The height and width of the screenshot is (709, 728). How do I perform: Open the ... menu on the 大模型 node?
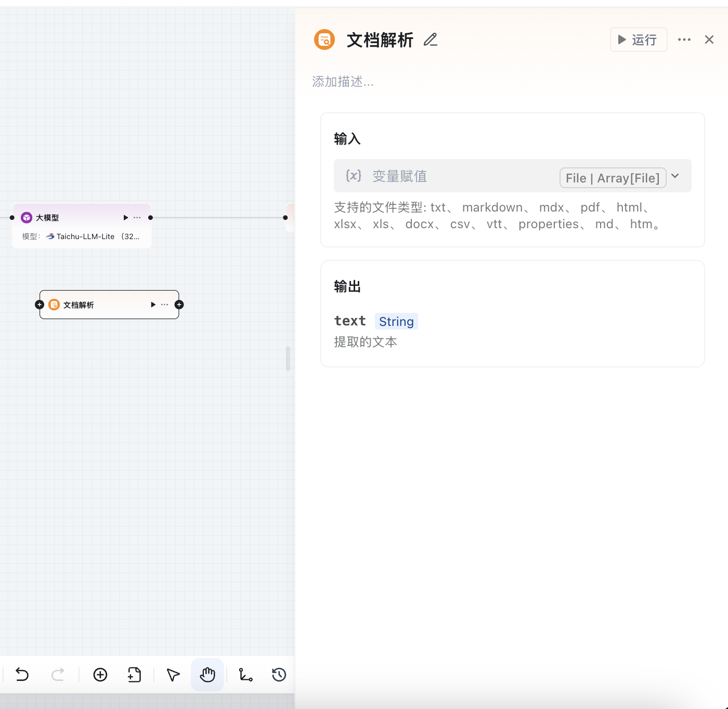(x=137, y=217)
